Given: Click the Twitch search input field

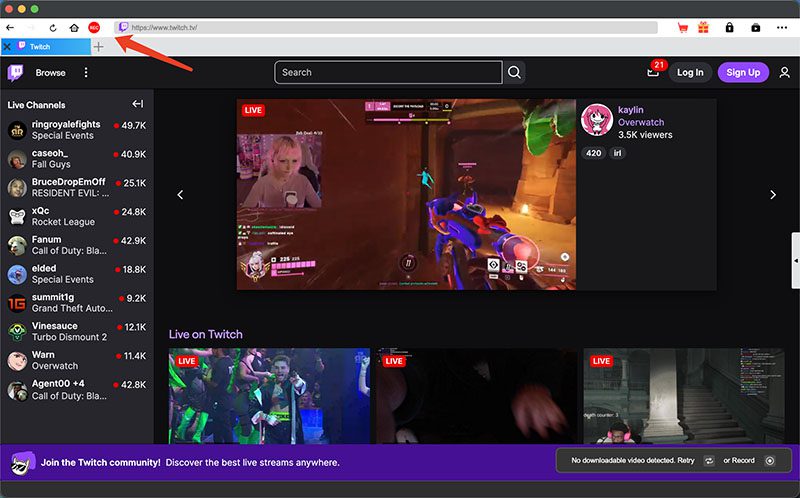Looking at the screenshot, I should pos(388,73).
